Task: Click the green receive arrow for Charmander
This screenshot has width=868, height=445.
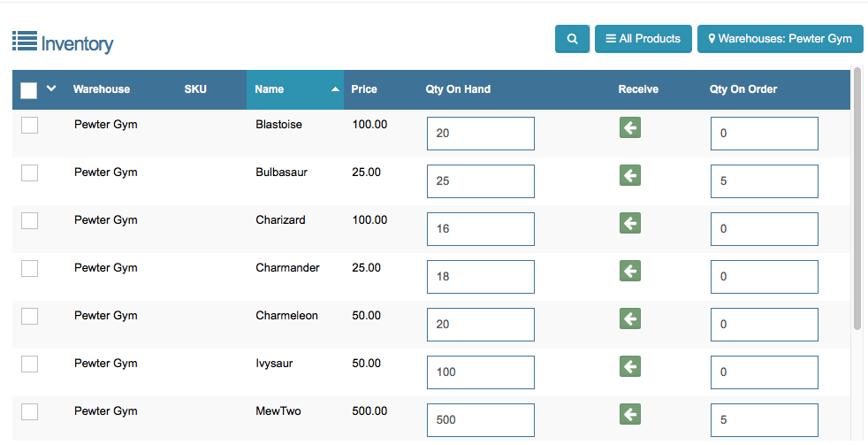Action: pyautogui.click(x=630, y=271)
